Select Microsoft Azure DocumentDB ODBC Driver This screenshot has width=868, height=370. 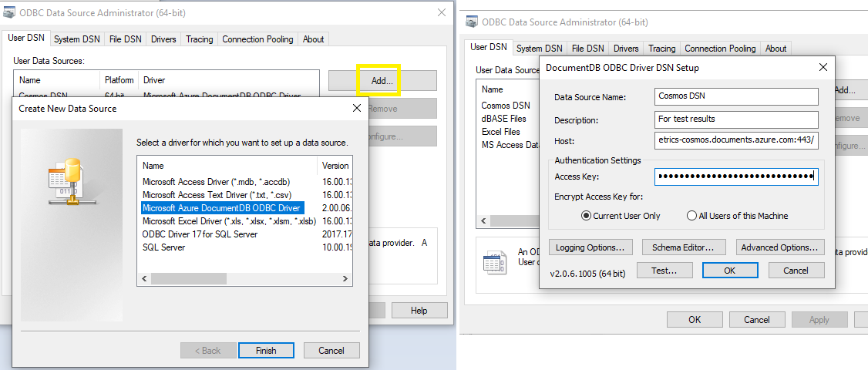click(x=222, y=208)
